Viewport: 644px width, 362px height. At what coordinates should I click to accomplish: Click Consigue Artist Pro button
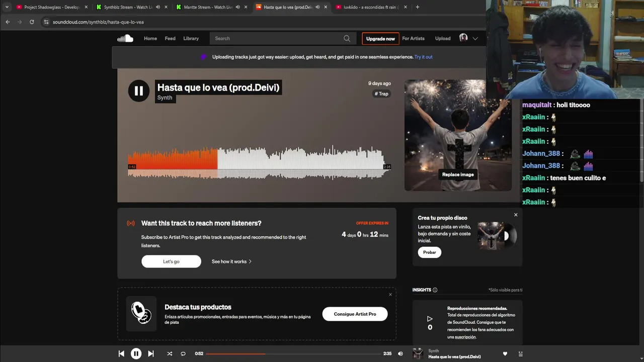[x=355, y=314]
